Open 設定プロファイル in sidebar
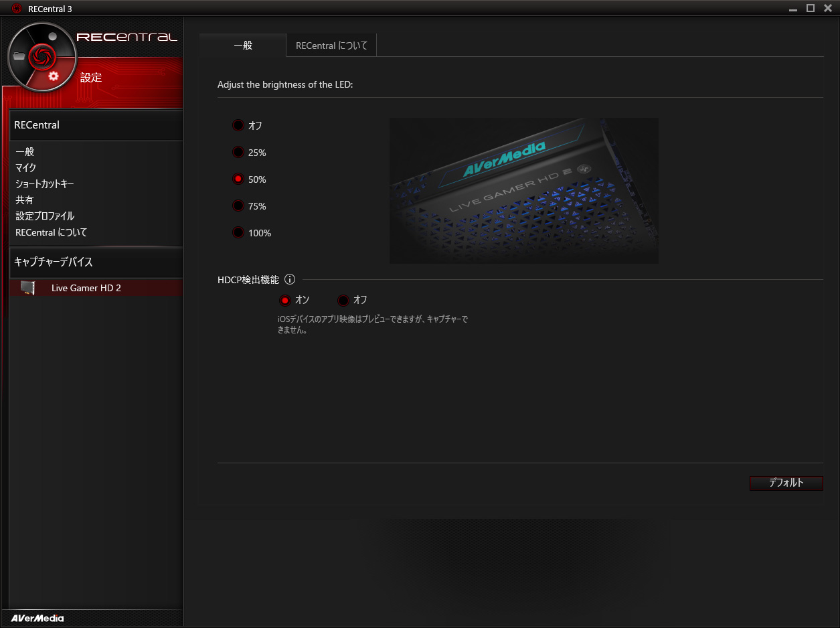The image size is (840, 628). point(45,216)
